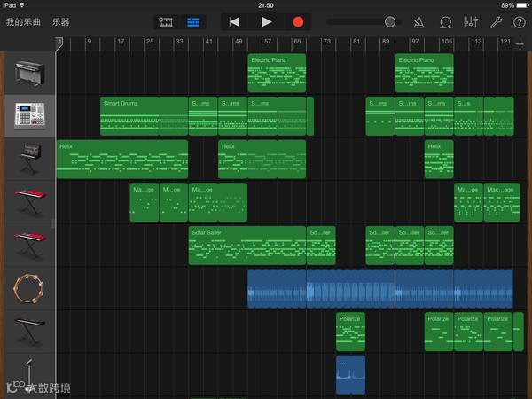Tap ruler at bar 97
The image size is (532, 399).
(x=415, y=42)
